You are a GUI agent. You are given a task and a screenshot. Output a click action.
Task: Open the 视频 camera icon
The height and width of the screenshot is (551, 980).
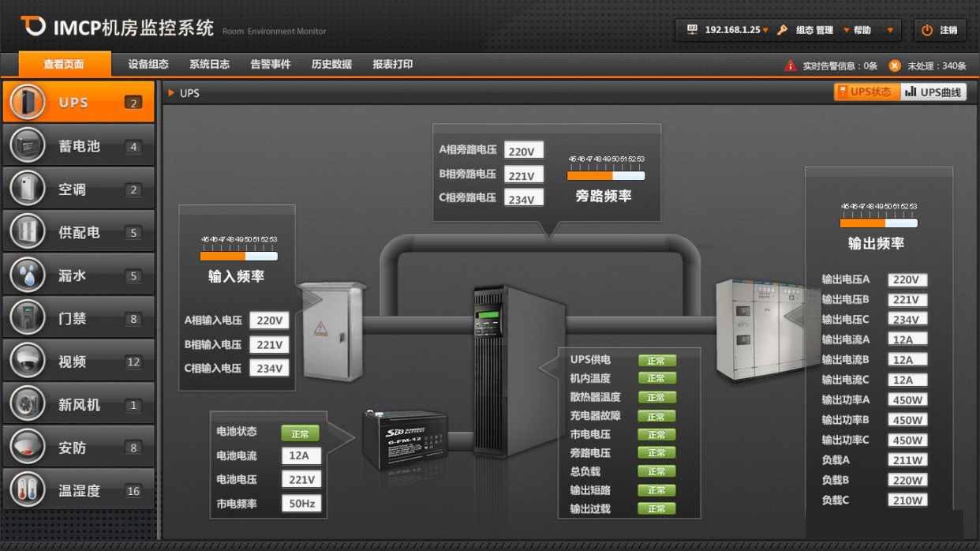(28, 362)
